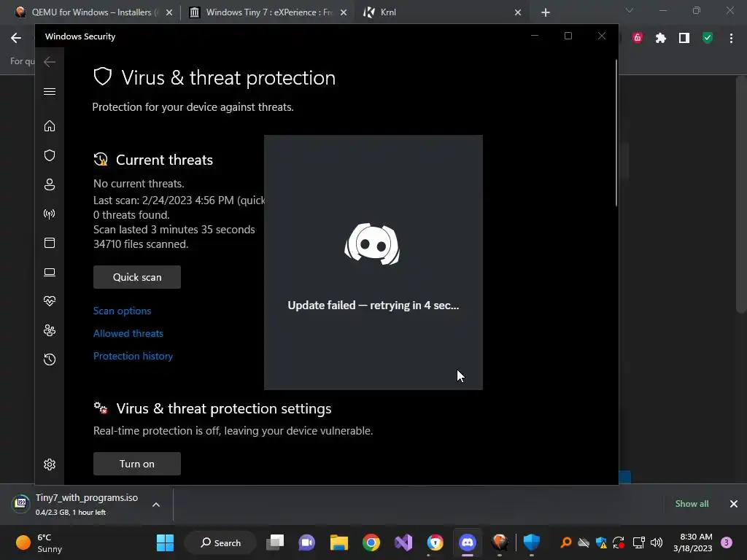Screen dimensions: 747x560
Task: Open Protection history sidebar clock icon
Action: (50, 359)
